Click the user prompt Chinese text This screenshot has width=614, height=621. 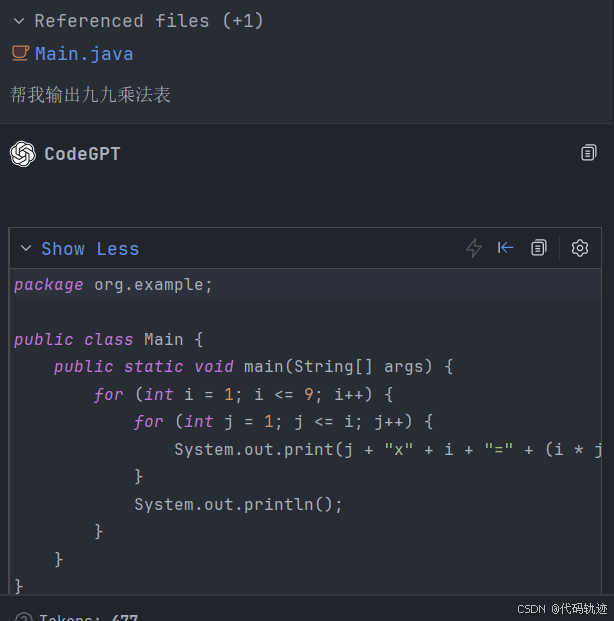(x=90, y=95)
